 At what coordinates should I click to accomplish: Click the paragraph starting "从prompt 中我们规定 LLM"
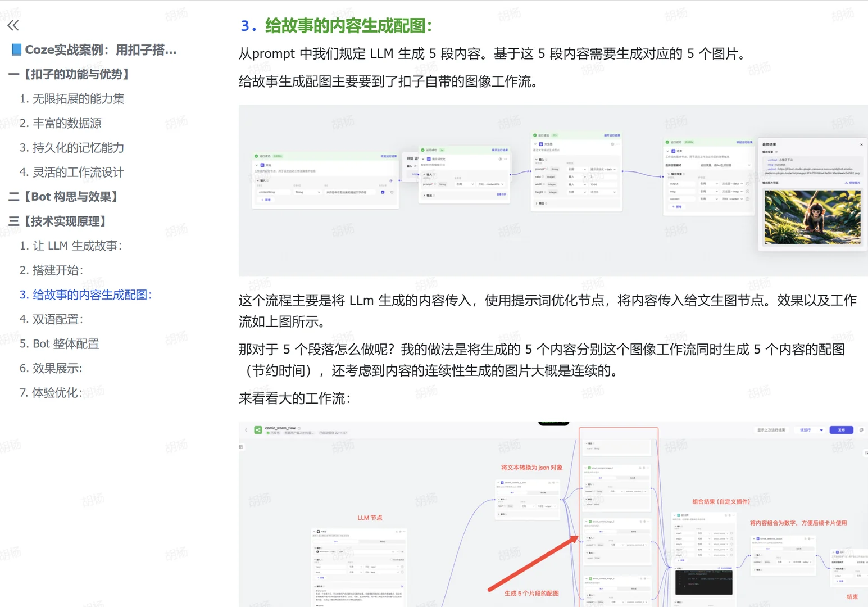point(493,53)
